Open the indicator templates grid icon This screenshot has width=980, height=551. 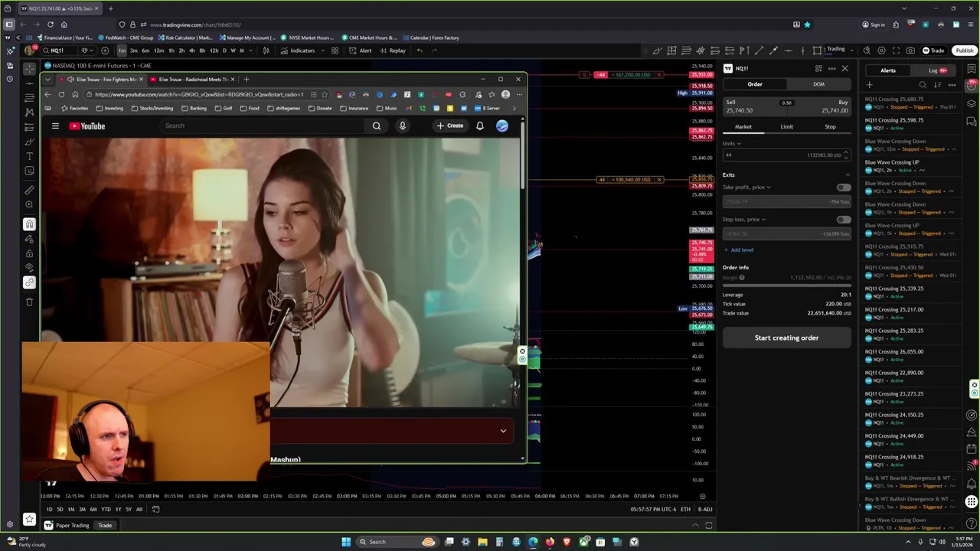point(335,51)
